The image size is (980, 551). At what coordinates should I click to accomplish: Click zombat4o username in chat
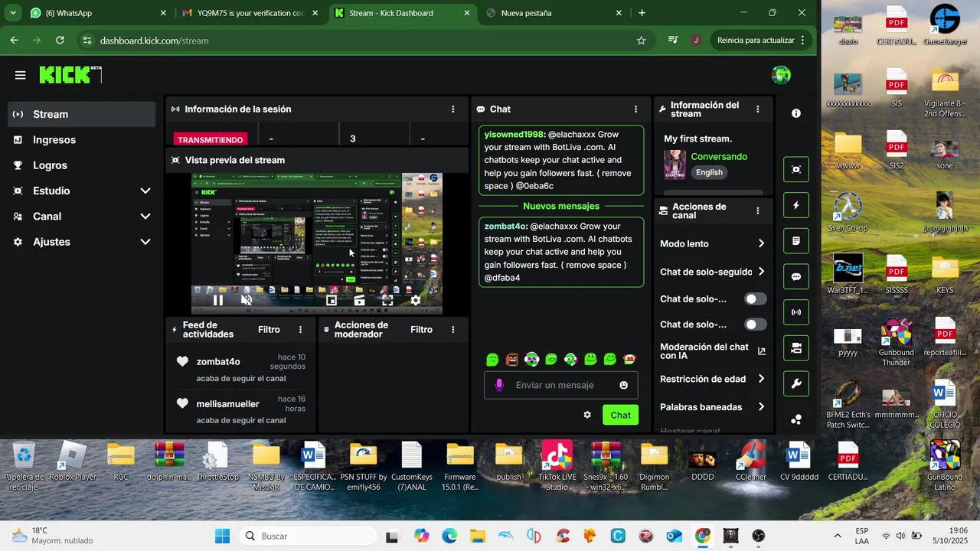505,227
